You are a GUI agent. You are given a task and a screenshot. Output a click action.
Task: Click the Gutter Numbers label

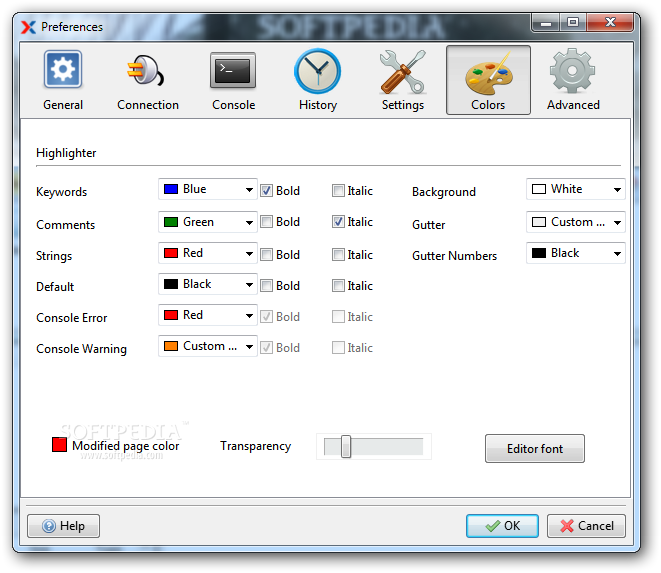(x=454, y=256)
